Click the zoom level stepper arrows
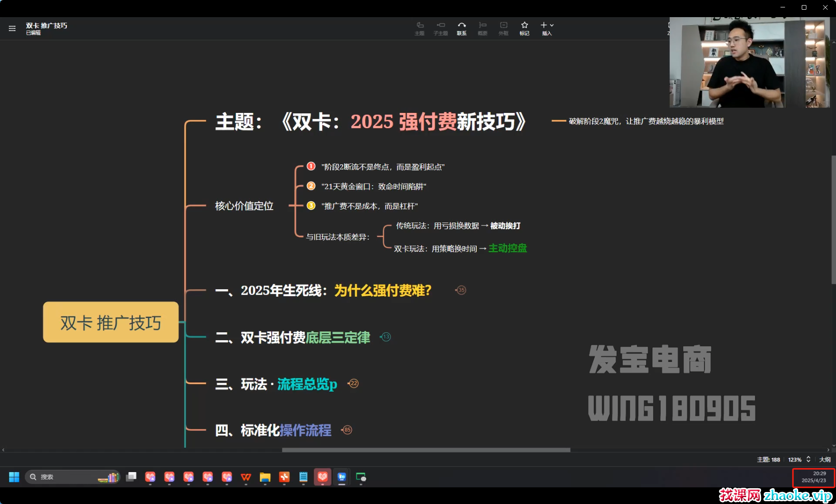836x504 pixels. click(808, 459)
